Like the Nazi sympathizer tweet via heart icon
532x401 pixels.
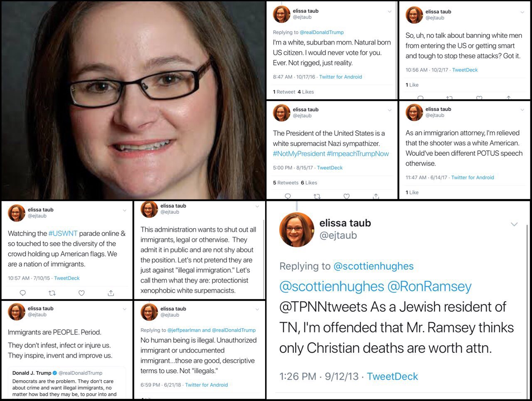(347, 196)
